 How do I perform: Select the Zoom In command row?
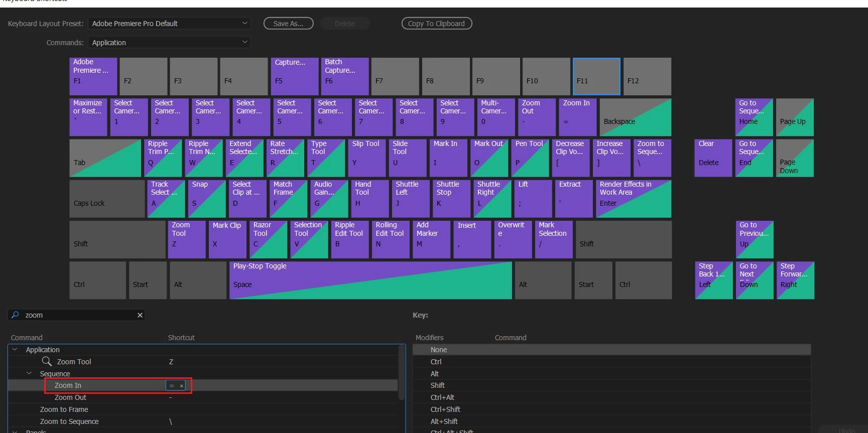pos(203,385)
